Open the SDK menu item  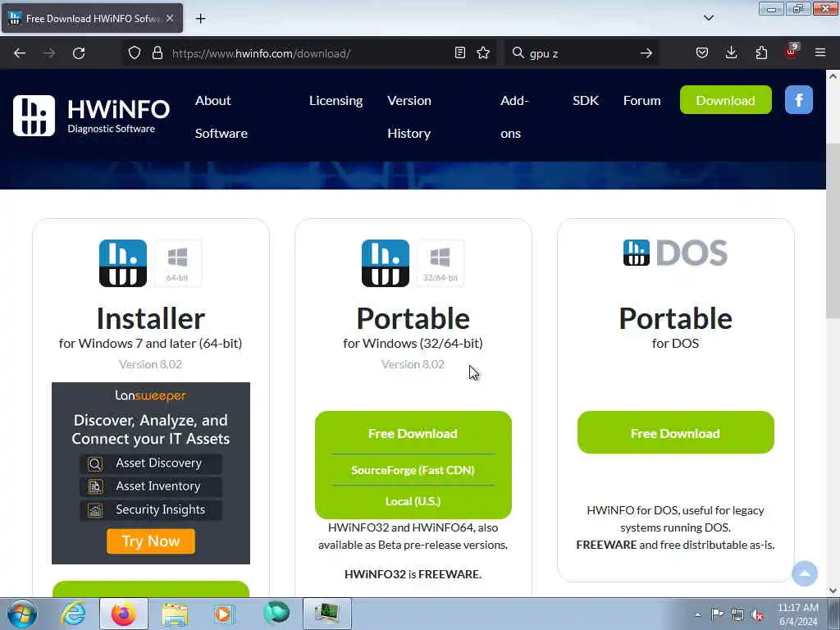tap(586, 101)
